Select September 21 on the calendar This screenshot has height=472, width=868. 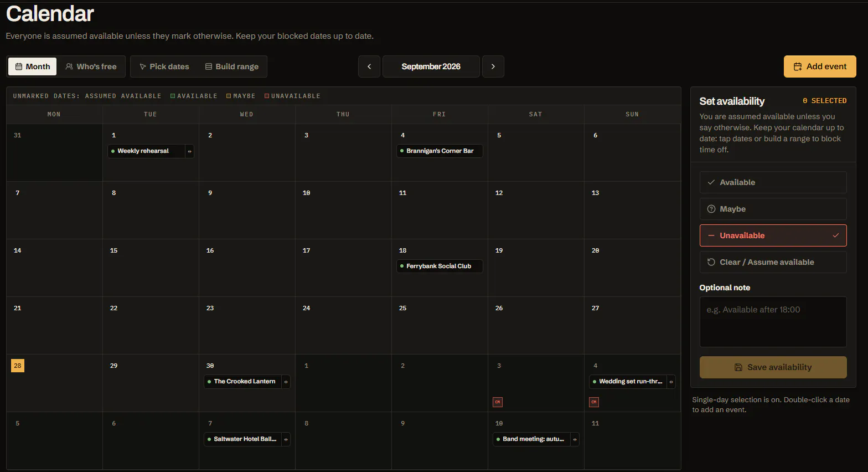[54, 326]
